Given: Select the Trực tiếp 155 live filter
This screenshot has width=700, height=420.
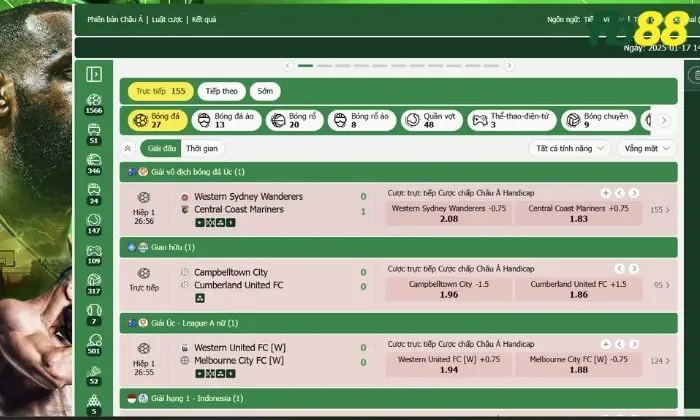Looking at the screenshot, I should (x=160, y=91).
